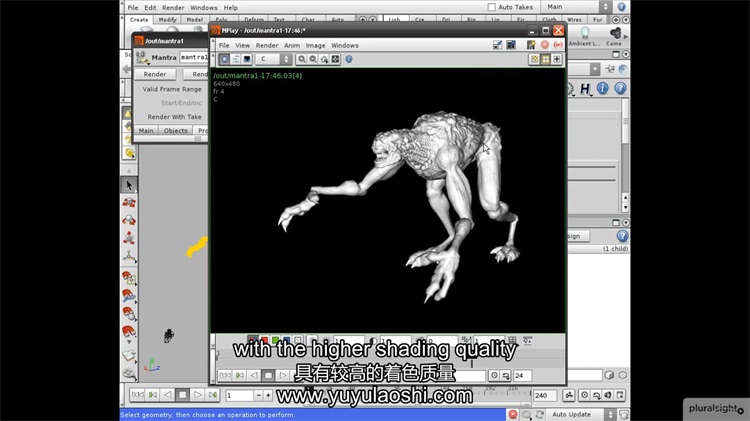Click stop button in main playbar

(182, 395)
